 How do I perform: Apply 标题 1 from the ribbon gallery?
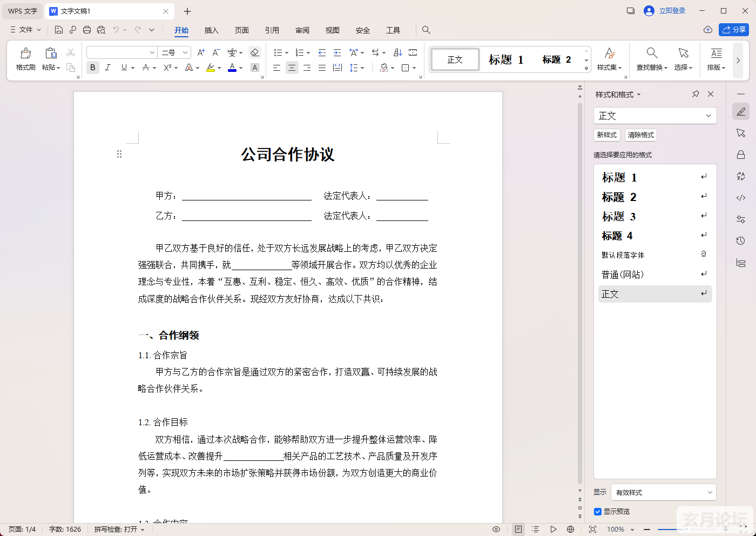pos(506,59)
